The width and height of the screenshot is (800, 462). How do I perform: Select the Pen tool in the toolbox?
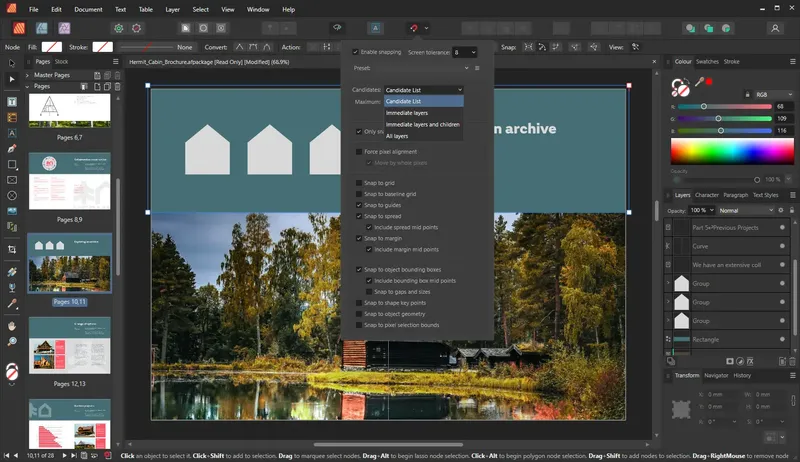12,147
